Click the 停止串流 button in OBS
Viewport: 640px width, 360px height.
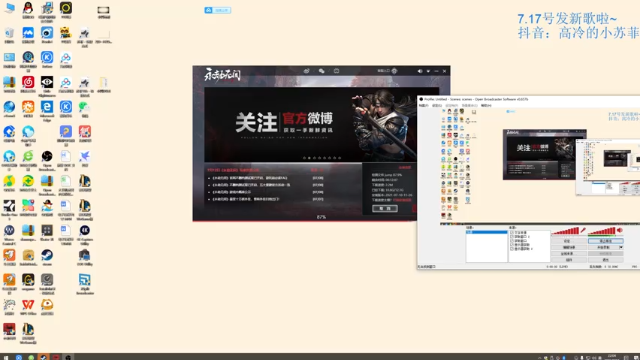click(x=605, y=241)
